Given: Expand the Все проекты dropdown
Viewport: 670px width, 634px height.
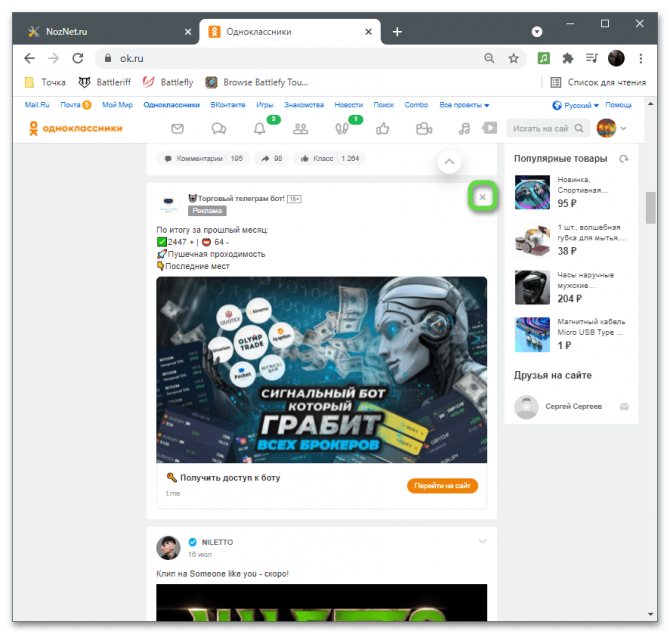Looking at the screenshot, I should 464,105.
